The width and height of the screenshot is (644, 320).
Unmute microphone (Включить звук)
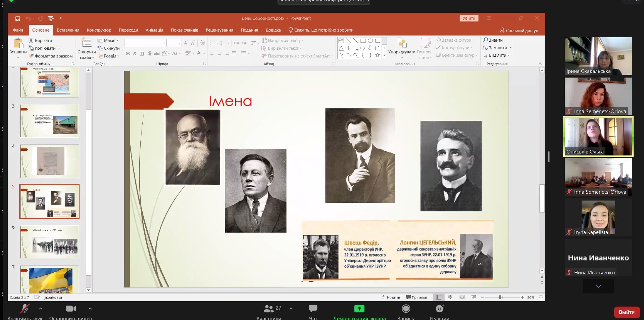coord(24,309)
